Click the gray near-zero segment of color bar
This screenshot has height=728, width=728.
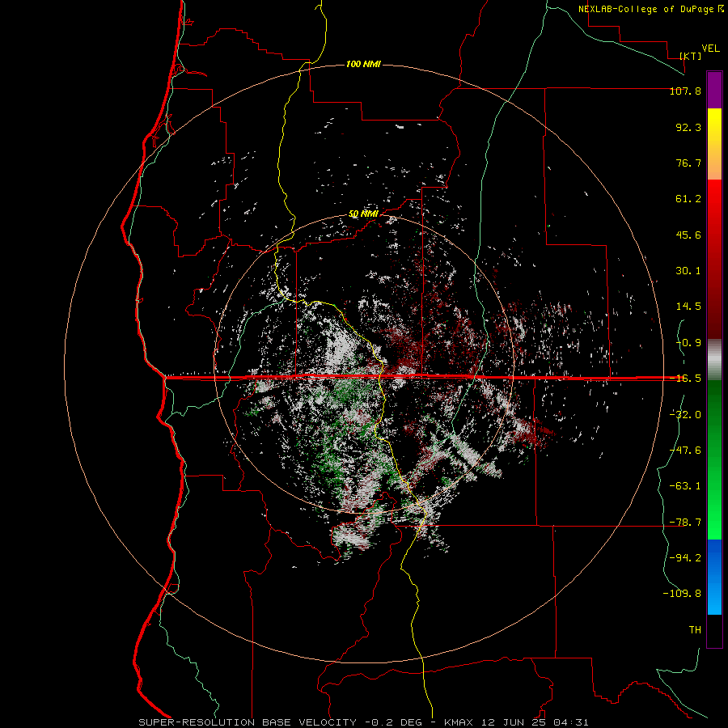(714, 359)
